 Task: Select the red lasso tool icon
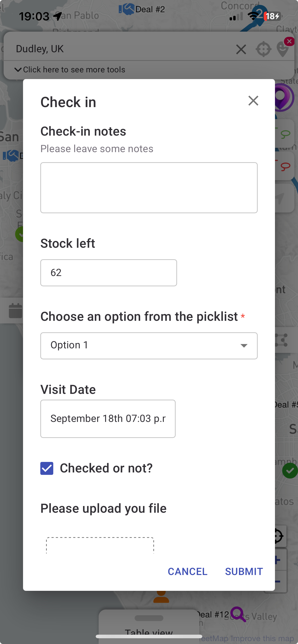point(285,166)
